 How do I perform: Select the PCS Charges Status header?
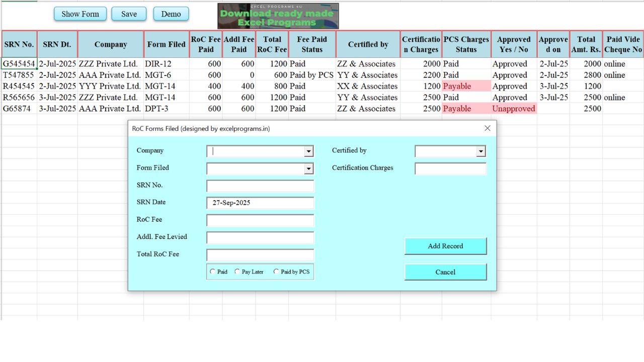tap(466, 44)
